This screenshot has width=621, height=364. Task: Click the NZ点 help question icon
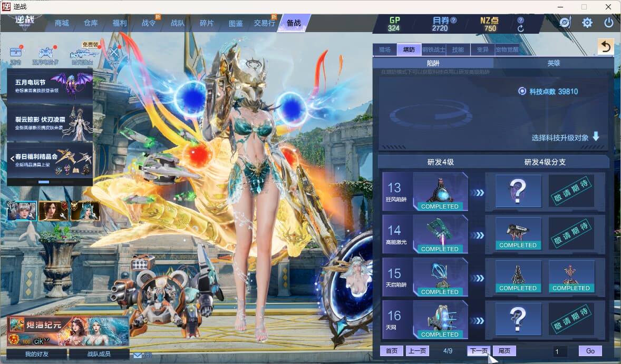(521, 20)
